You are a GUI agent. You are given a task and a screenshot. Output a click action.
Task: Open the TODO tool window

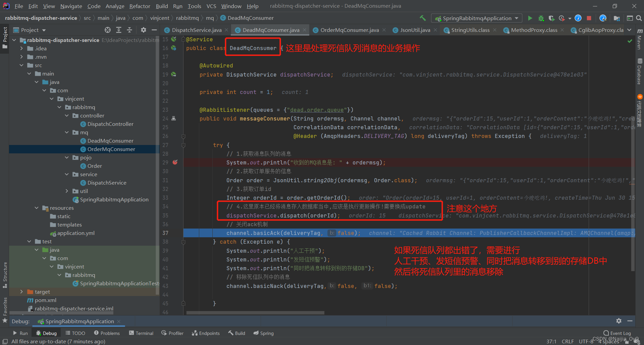click(x=75, y=333)
